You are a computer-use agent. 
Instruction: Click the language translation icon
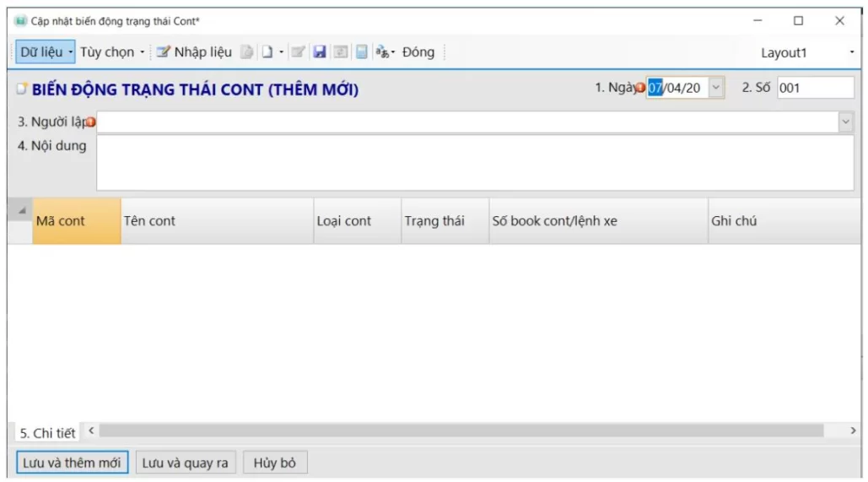pyautogui.click(x=382, y=52)
